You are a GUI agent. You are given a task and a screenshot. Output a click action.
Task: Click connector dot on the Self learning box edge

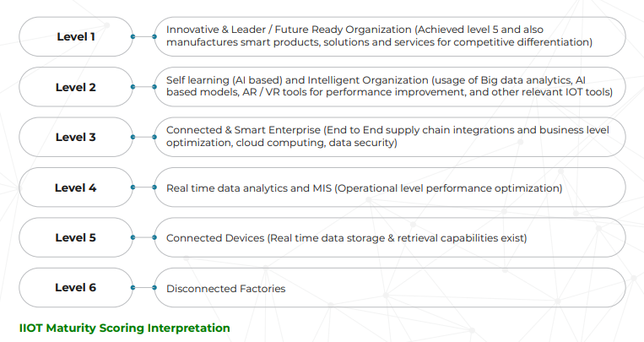click(x=155, y=87)
